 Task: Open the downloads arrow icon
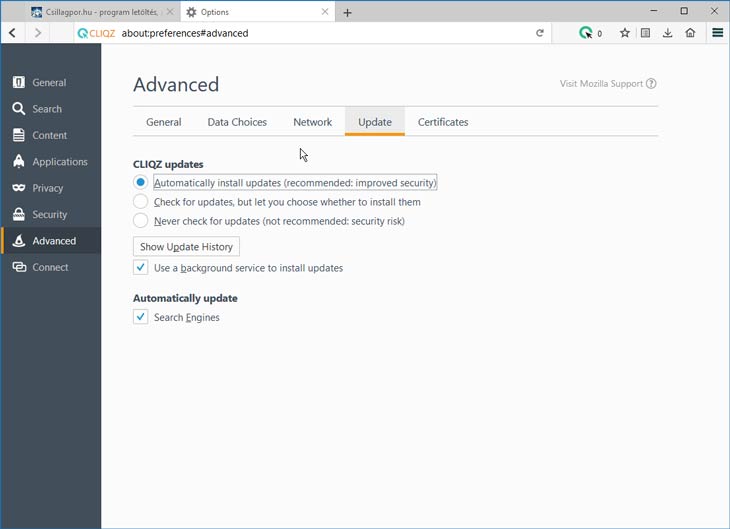[x=668, y=33]
